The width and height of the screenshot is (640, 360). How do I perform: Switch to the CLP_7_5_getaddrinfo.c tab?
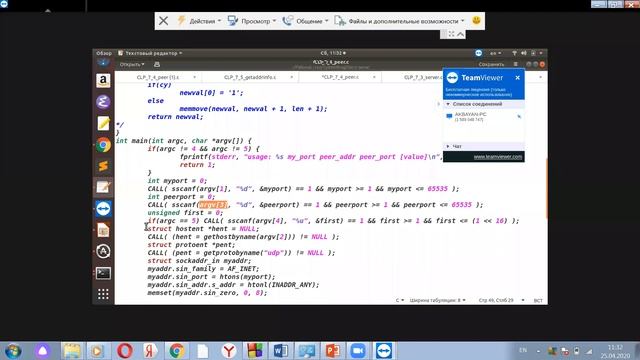tap(250, 77)
